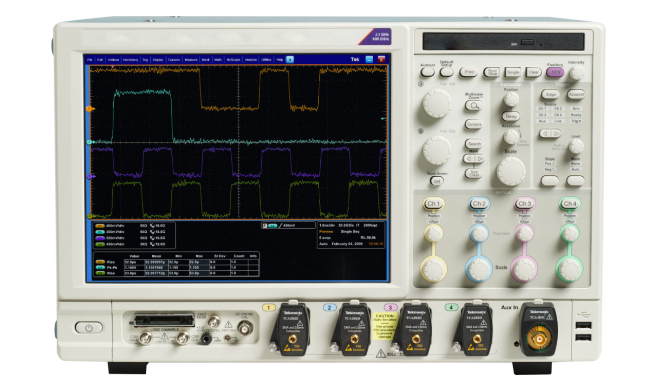This screenshot has height=390, width=658.
Task: Push the button below trigger Mode
Action: [x=575, y=181]
